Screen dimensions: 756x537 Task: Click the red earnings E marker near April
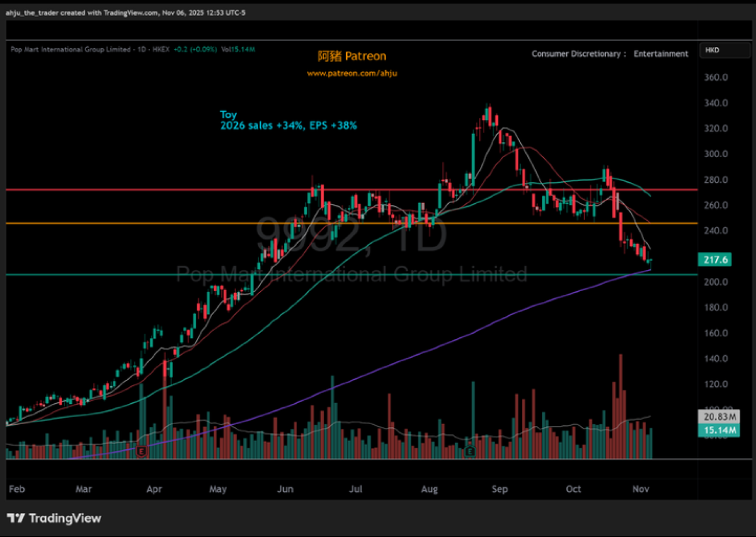tap(141, 451)
